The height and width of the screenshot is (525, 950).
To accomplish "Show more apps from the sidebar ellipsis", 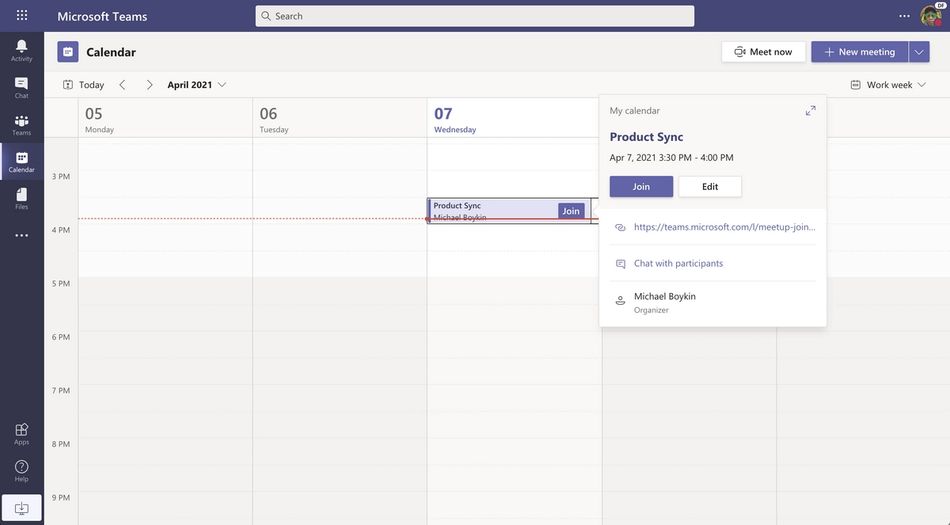I will click(21, 236).
